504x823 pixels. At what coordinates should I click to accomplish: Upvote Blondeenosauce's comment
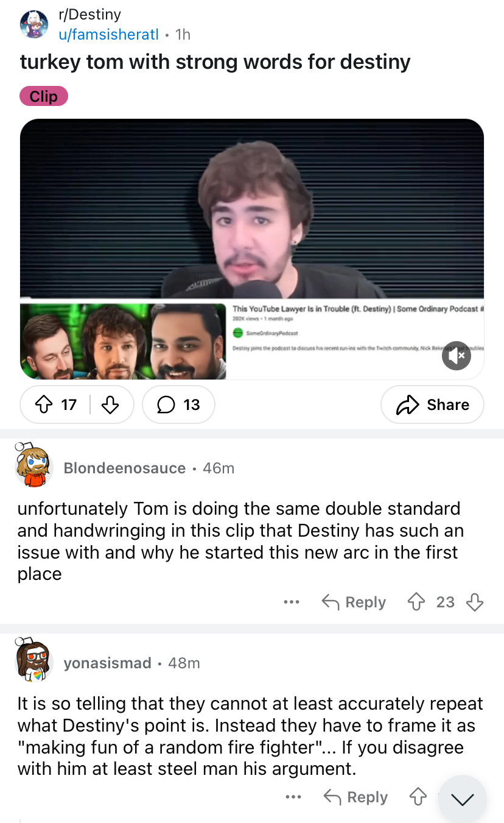click(x=416, y=602)
